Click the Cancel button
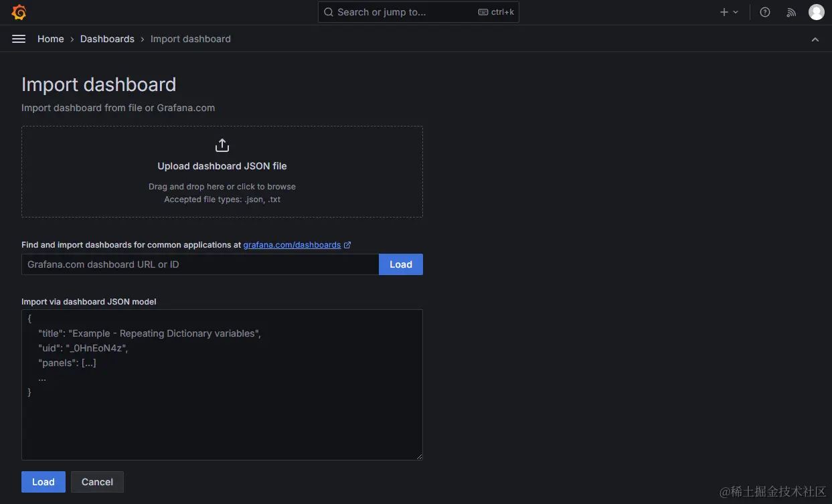 click(97, 482)
